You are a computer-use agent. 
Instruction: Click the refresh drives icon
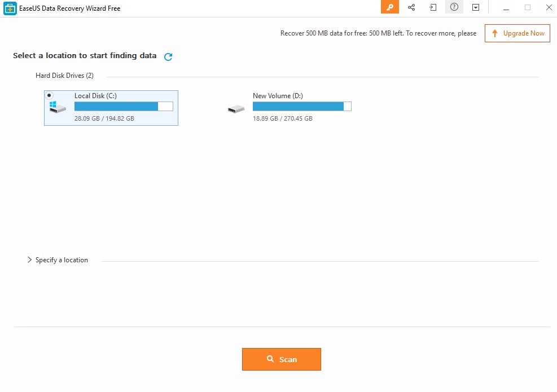click(168, 56)
